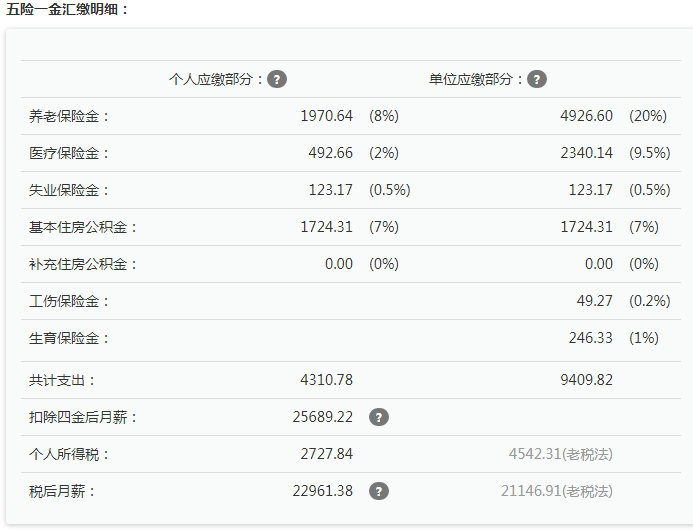Image resolution: width=693 pixels, height=530 pixels.
Task: Click old tax law value 4542.31(老税法)
Action: pyautogui.click(x=560, y=454)
